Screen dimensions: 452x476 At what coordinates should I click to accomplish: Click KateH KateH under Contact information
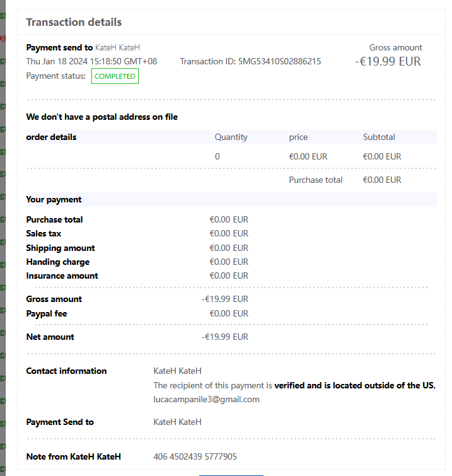[177, 371]
